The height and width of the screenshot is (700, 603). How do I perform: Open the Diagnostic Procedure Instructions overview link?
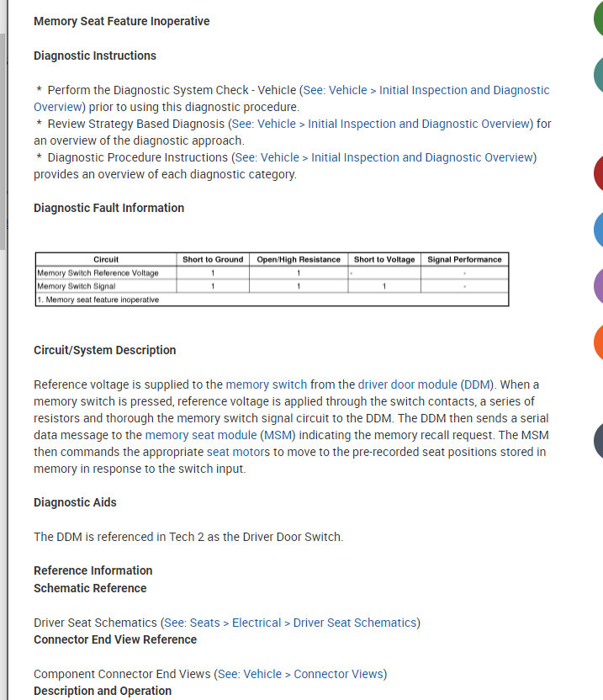click(x=385, y=157)
